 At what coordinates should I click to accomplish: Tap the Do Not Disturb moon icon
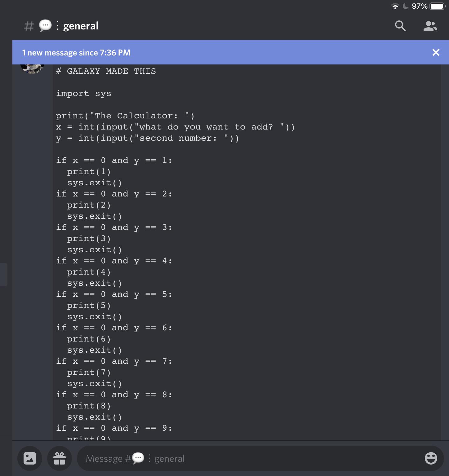[x=405, y=6]
